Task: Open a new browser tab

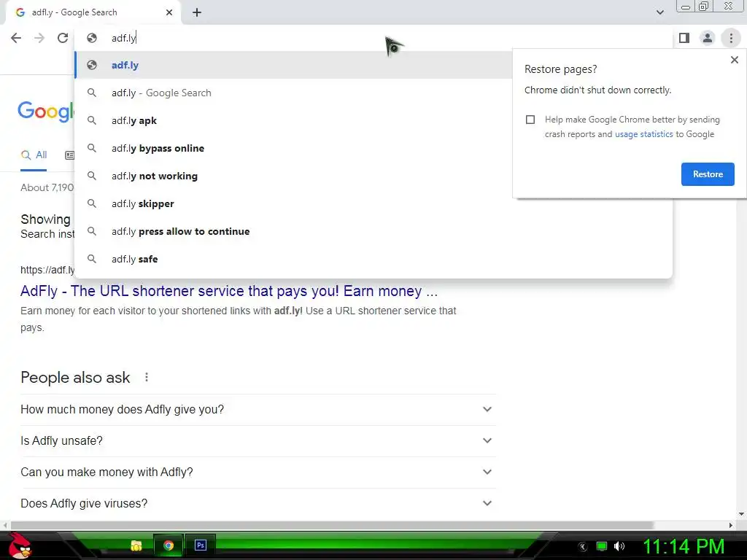Action: pyautogui.click(x=197, y=12)
